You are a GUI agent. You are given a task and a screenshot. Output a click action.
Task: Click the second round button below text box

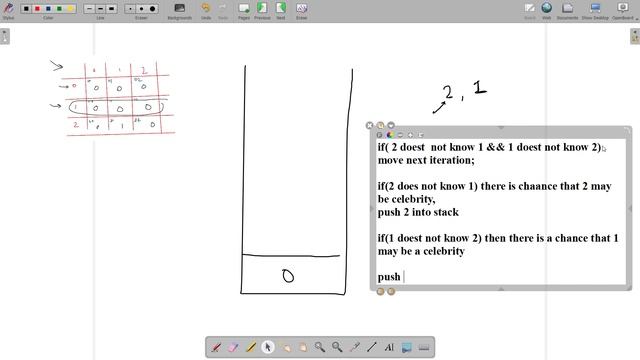click(391, 291)
